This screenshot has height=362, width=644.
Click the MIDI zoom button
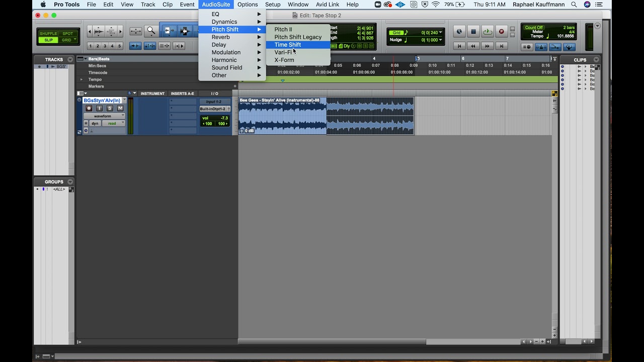[x=111, y=31]
